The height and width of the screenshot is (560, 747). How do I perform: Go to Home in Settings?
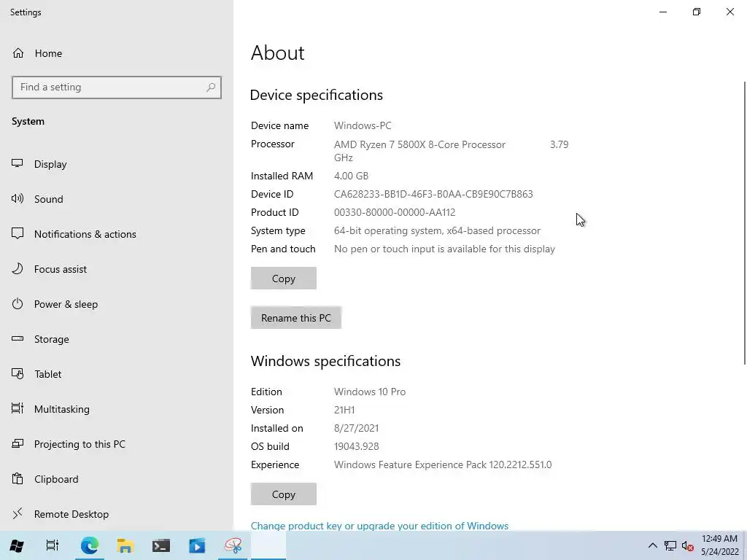point(48,53)
